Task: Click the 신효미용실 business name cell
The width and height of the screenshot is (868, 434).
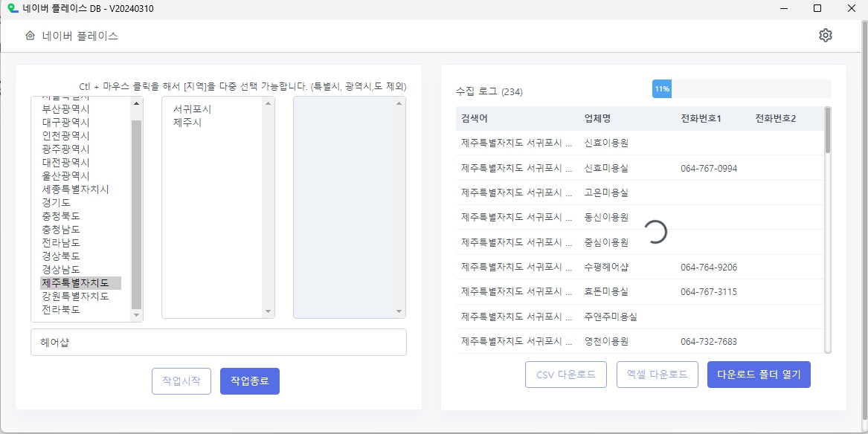Action: (x=606, y=168)
